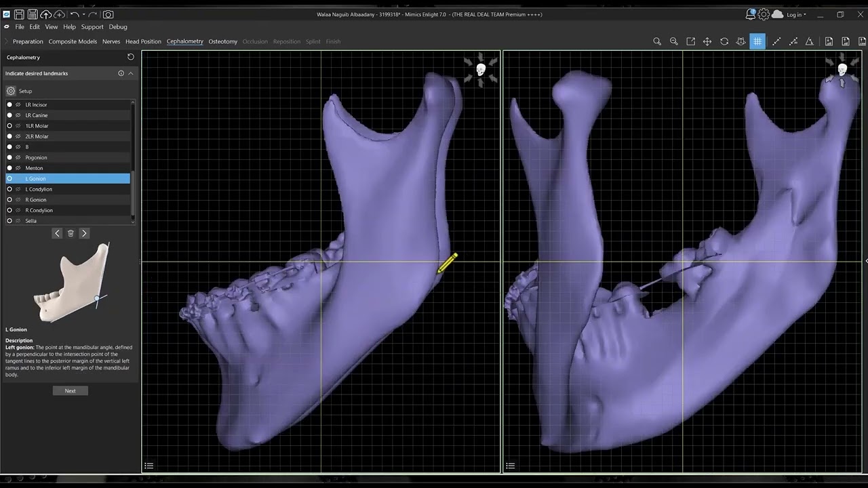Click the zoom-to-fit icon
The image size is (868, 488).
click(x=690, y=41)
